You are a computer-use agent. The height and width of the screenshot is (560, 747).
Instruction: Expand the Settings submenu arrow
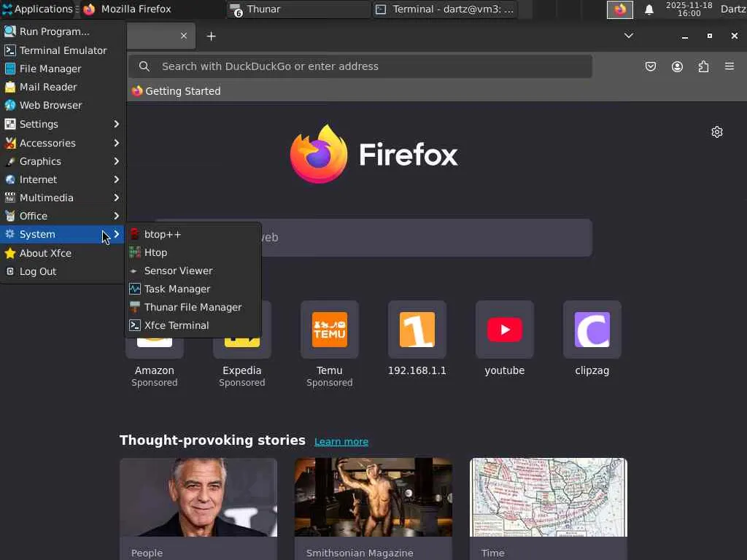pos(116,124)
